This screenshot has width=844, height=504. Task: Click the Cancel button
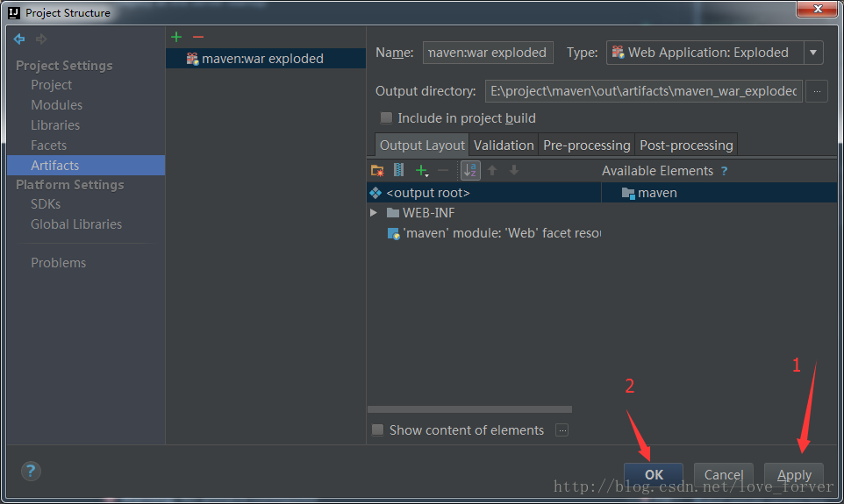(x=724, y=474)
